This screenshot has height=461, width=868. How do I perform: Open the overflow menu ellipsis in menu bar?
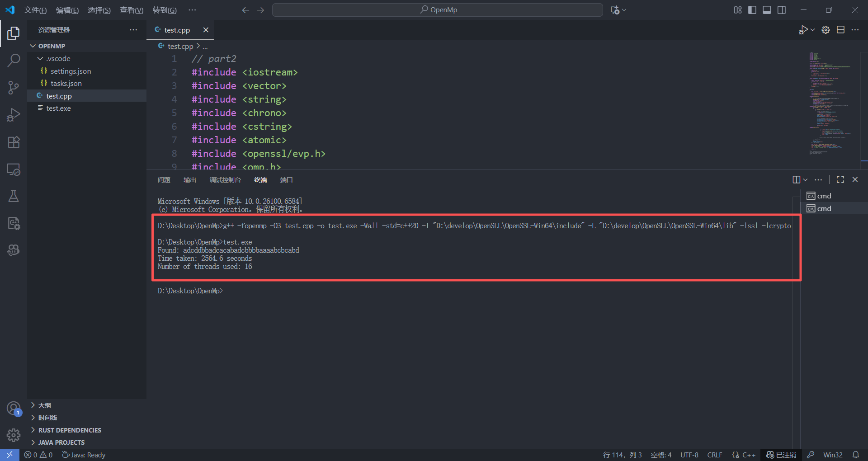pyautogui.click(x=192, y=10)
